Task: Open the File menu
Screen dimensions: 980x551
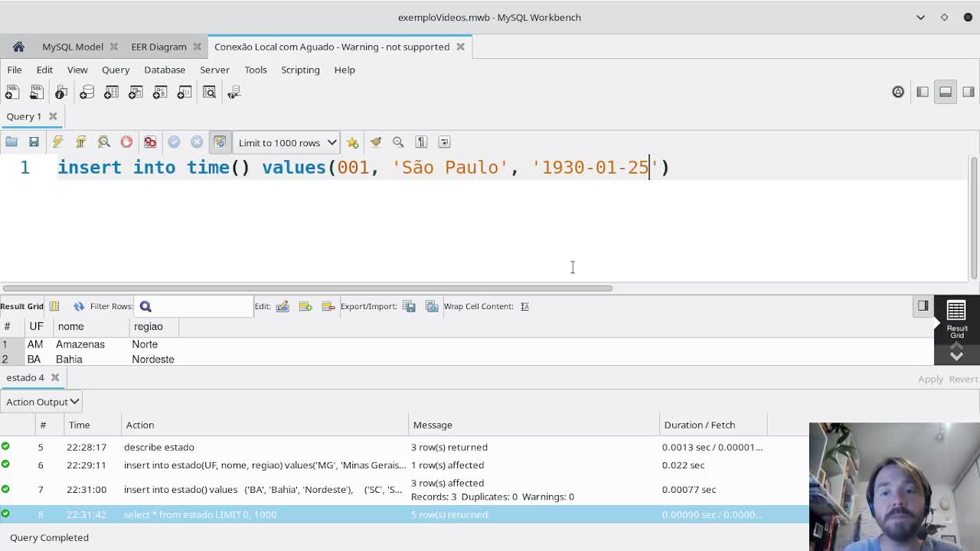Action: [15, 70]
